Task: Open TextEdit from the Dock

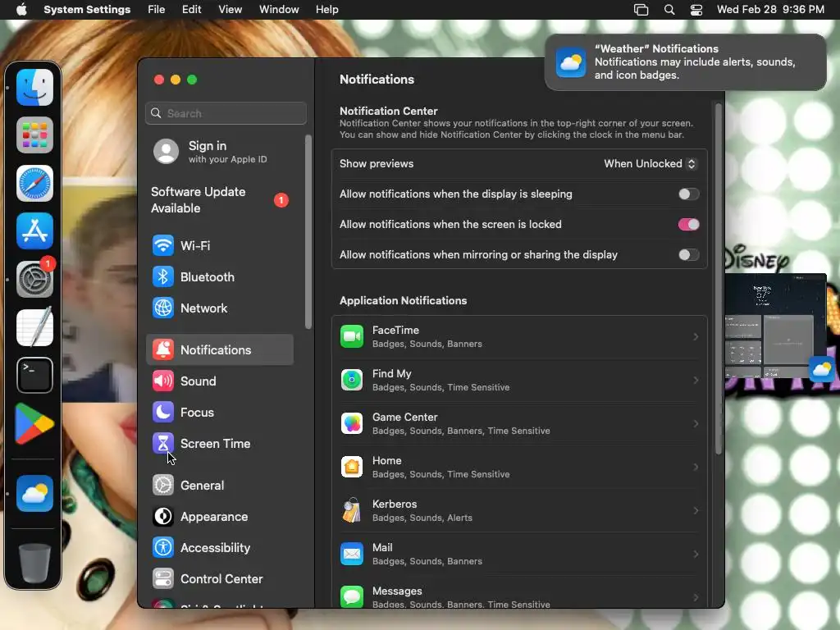Action: point(34,326)
